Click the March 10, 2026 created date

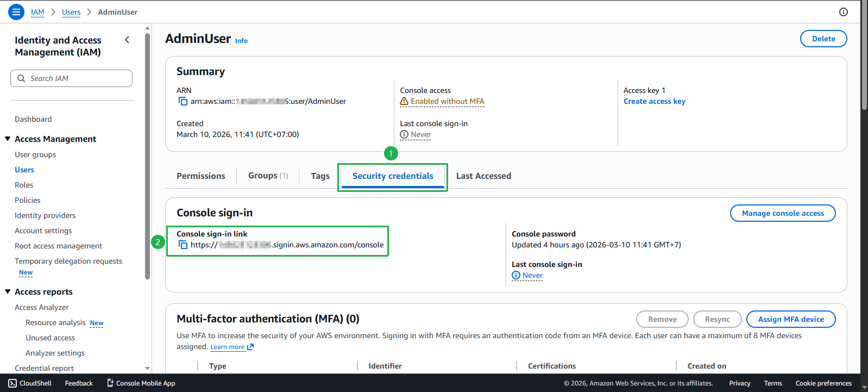(237, 134)
